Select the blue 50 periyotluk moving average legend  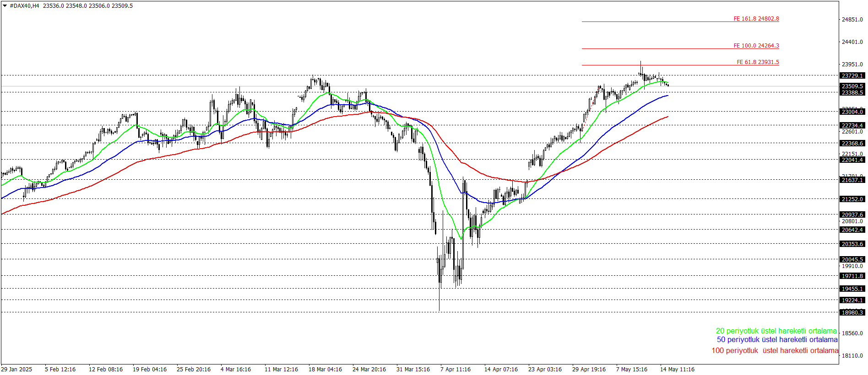point(777,340)
